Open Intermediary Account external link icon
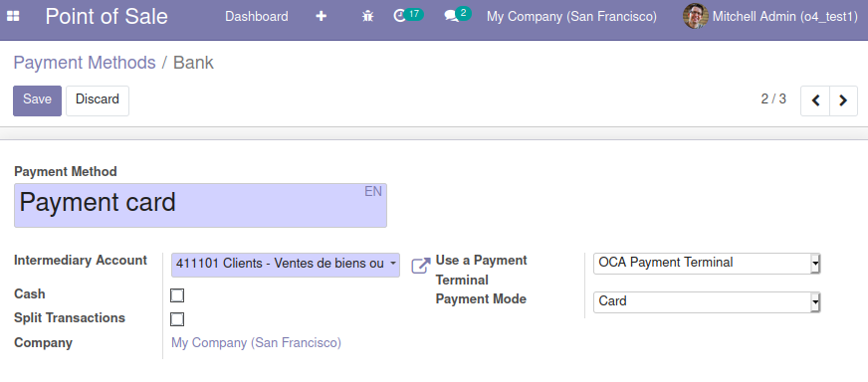 (x=421, y=266)
